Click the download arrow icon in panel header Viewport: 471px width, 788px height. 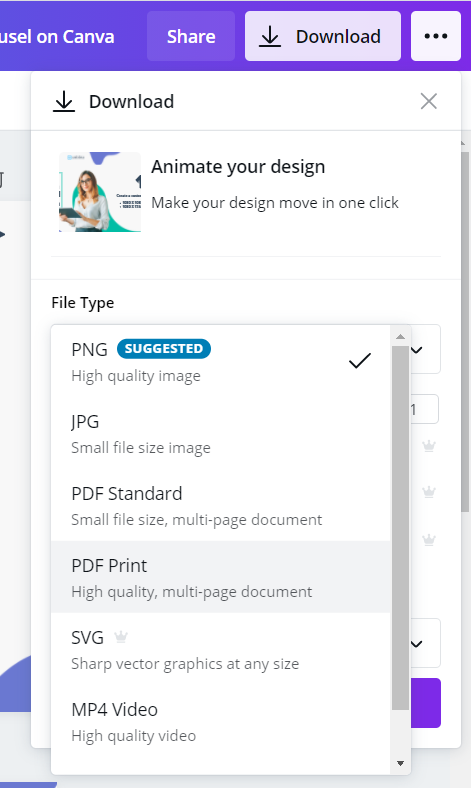click(64, 102)
